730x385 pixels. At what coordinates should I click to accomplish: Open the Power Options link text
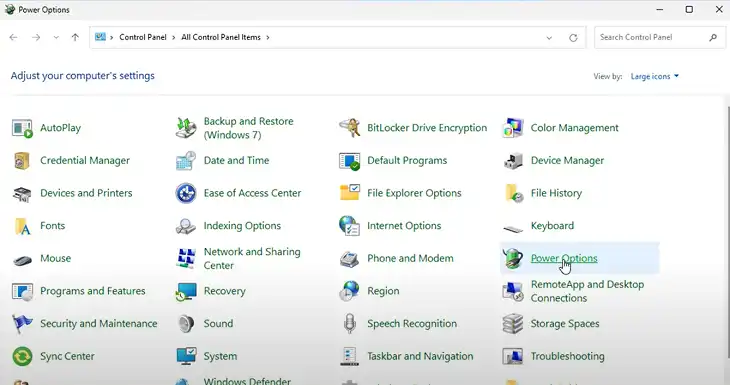click(x=564, y=258)
